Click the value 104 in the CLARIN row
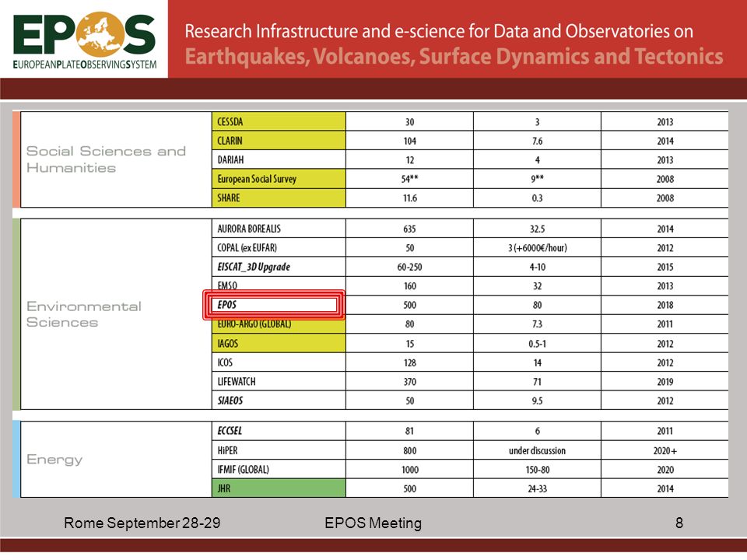 click(x=410, y=141)
